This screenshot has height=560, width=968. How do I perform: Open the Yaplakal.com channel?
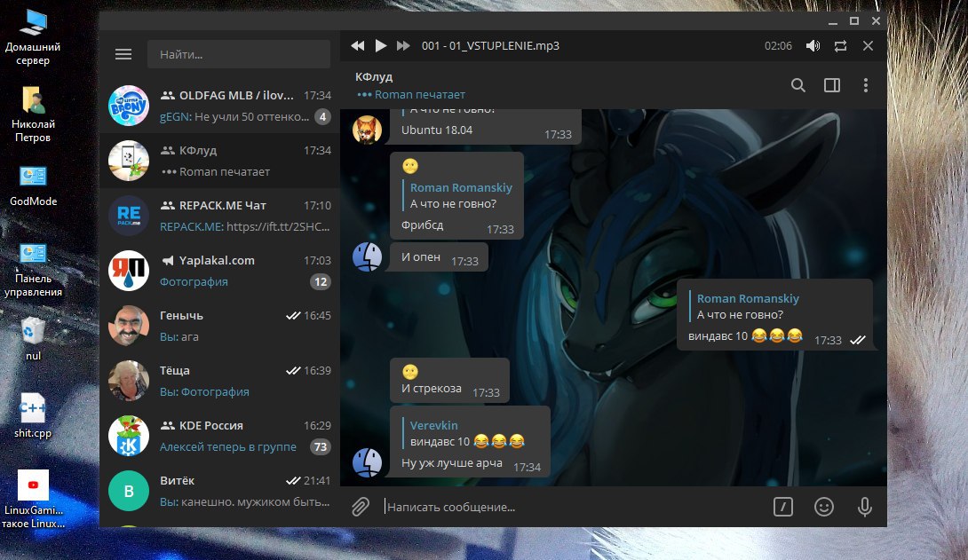point(219,271)
